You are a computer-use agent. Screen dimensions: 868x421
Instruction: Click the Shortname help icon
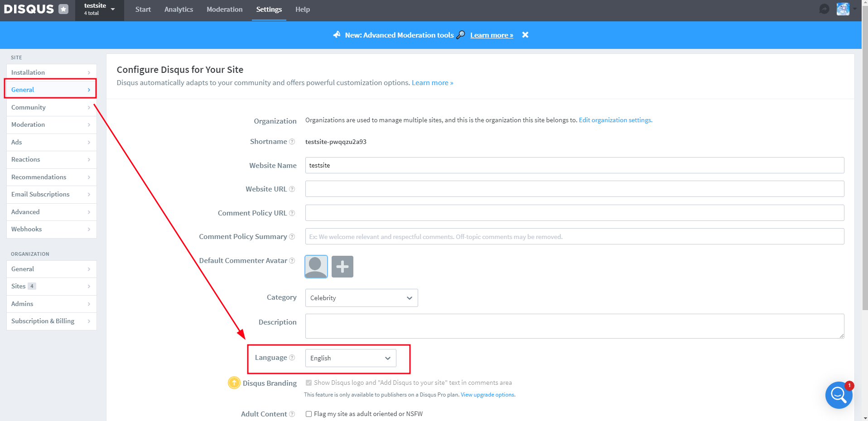(292, 142)
